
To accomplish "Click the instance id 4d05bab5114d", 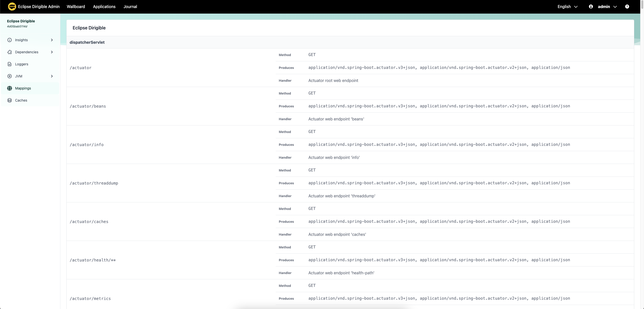I will tap(17, 26).
